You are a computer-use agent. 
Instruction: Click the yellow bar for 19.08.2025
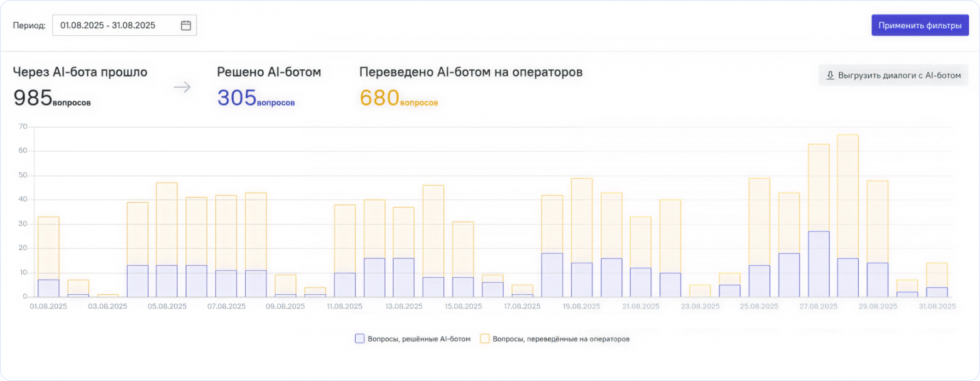582,220
